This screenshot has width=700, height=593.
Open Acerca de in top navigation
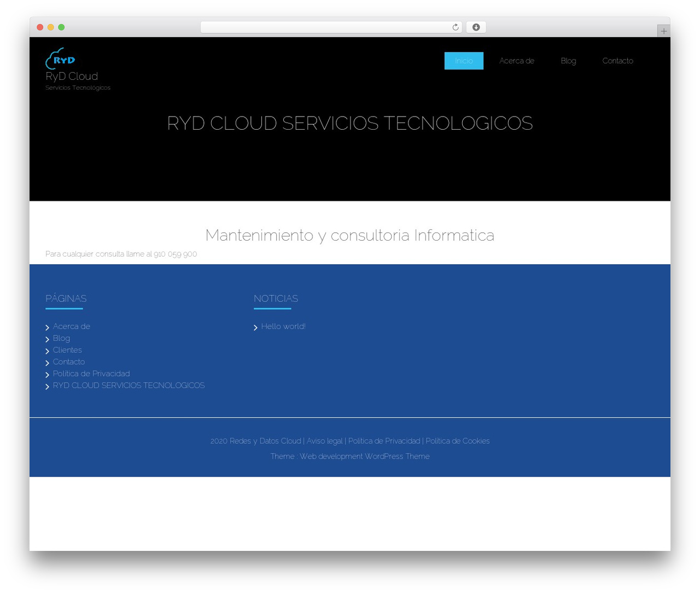click(x=517, y=61)
